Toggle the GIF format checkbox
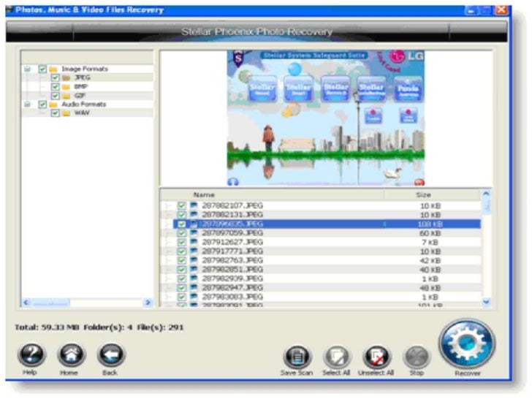This screenshot has height=399, width=532. [x=56, y=96]
